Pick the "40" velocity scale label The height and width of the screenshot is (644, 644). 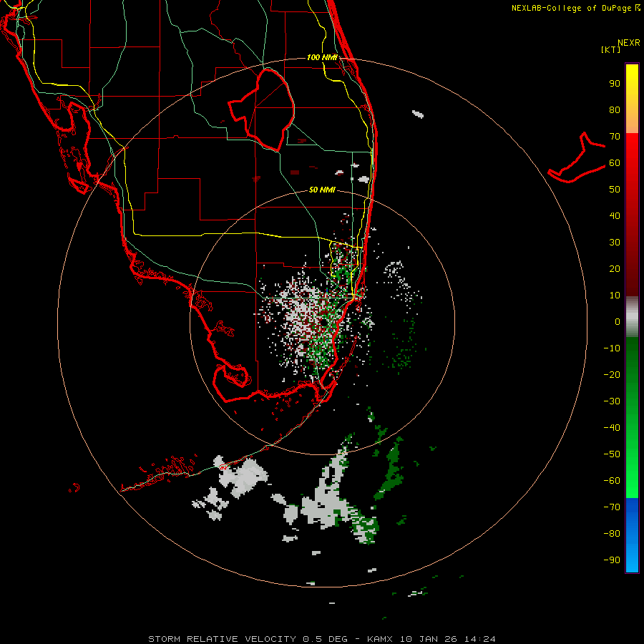(x=615, y=216)
